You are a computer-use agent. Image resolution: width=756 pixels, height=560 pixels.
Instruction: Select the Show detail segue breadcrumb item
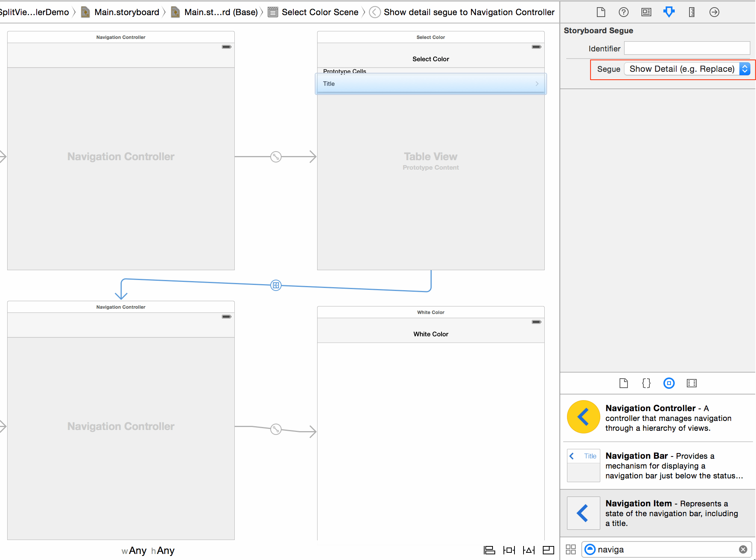click(469, 12)
